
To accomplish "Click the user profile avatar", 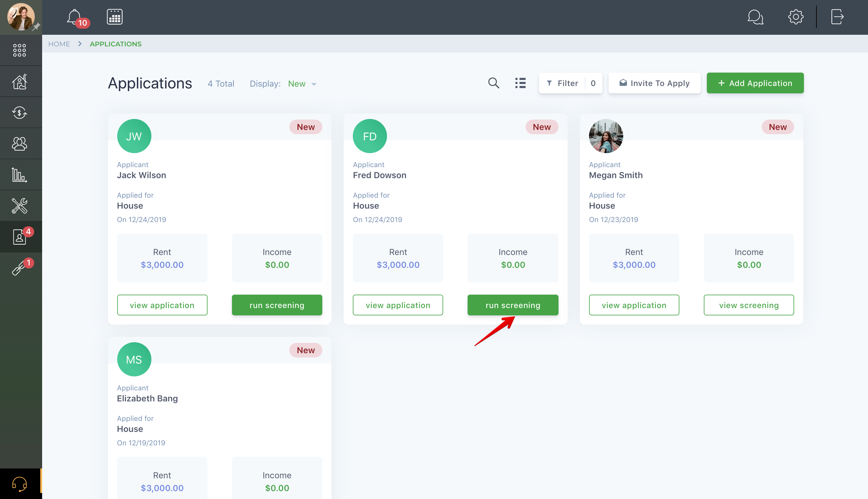I will coord(21,17).
